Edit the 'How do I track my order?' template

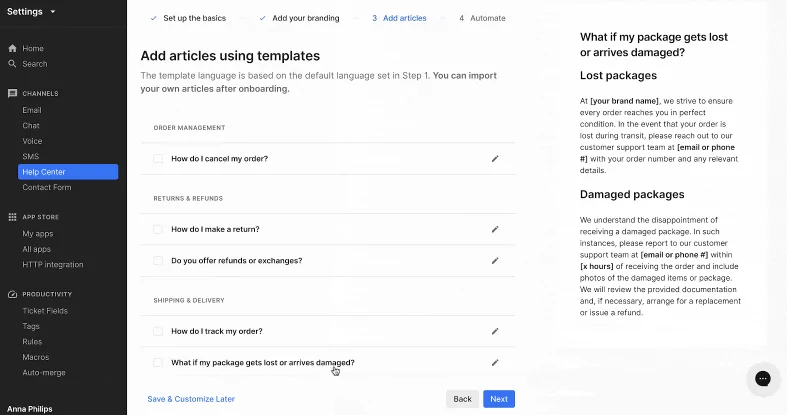[x=495, y=331]
